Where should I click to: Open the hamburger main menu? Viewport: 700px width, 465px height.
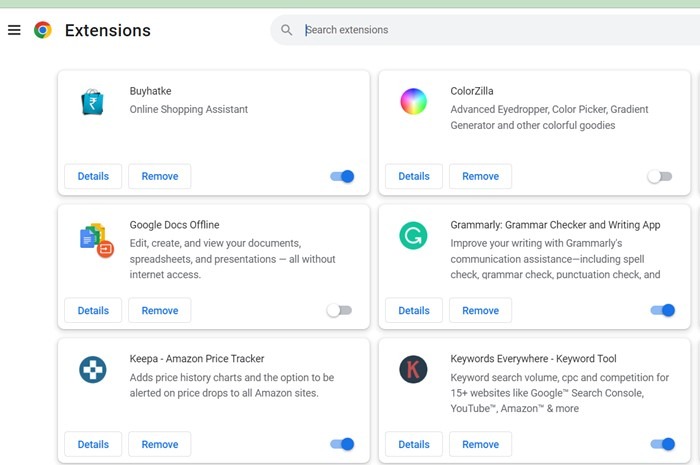[14, 30]
